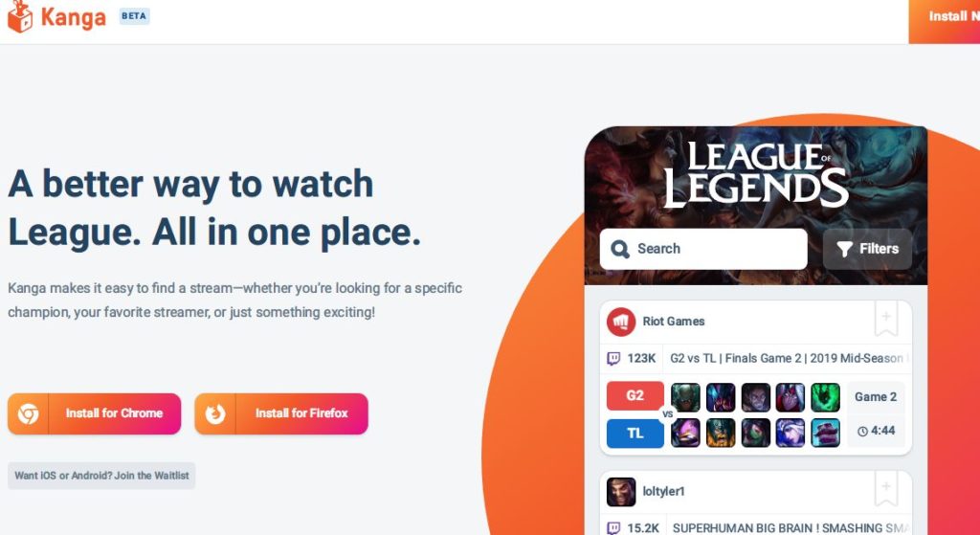
Task: Click the Kanga box logo icon
Action: tap(19, 17)
